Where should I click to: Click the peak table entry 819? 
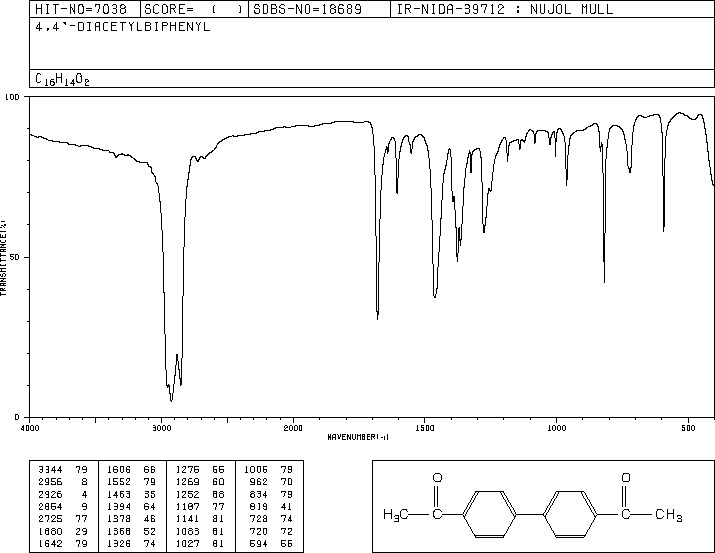259,506
